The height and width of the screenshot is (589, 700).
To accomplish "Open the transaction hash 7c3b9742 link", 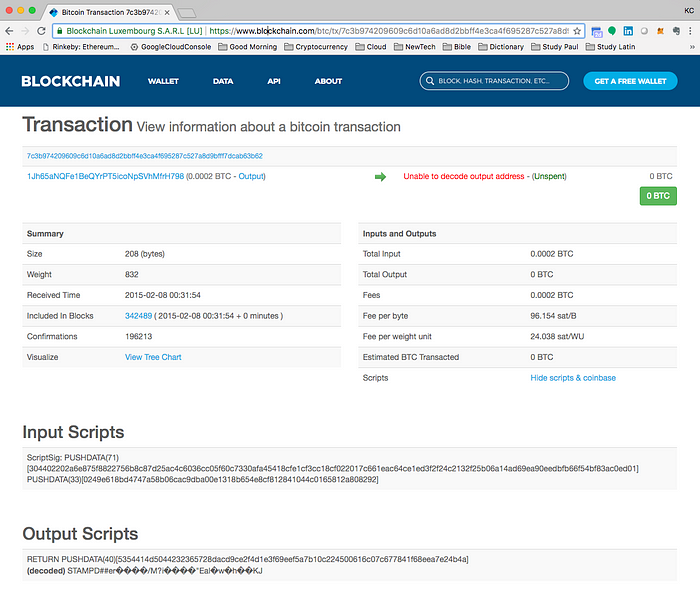I will pyautogui.click(x=145, y=156).
